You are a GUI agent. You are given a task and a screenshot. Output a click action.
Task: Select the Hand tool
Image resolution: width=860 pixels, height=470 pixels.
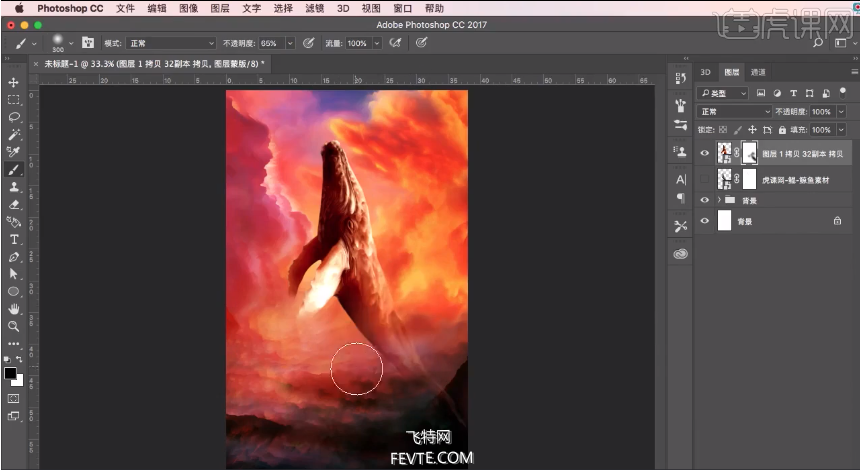14,308
